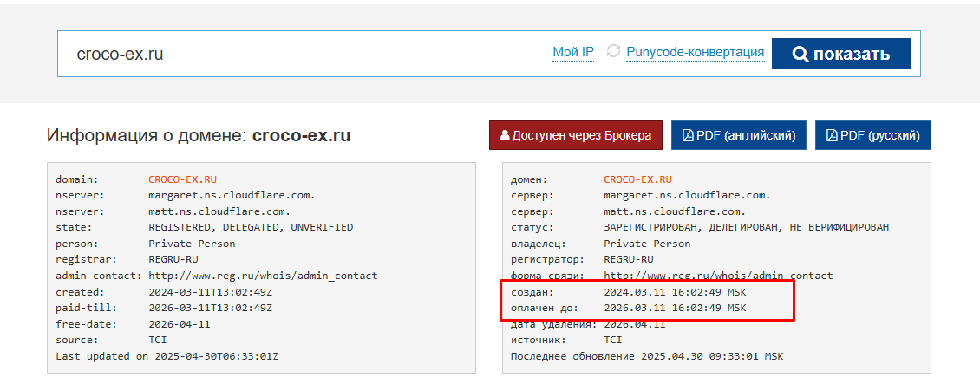
Task: Open the Punycode-конвертация link
Action: 695,53
